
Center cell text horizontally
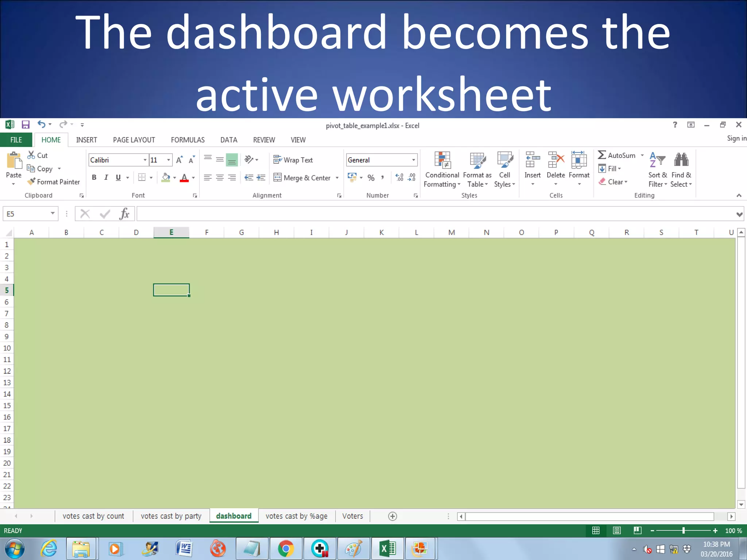pyautogui.click(x=220, y=178)
